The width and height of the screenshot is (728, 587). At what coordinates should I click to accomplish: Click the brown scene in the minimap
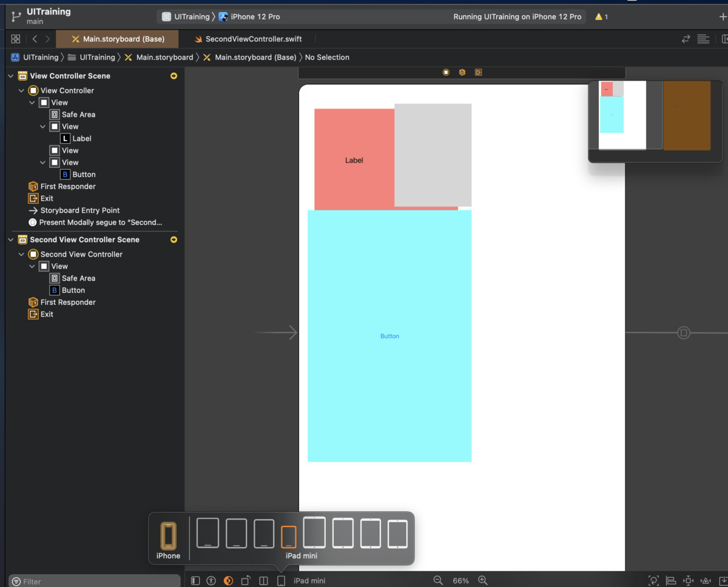click(687, 115)
